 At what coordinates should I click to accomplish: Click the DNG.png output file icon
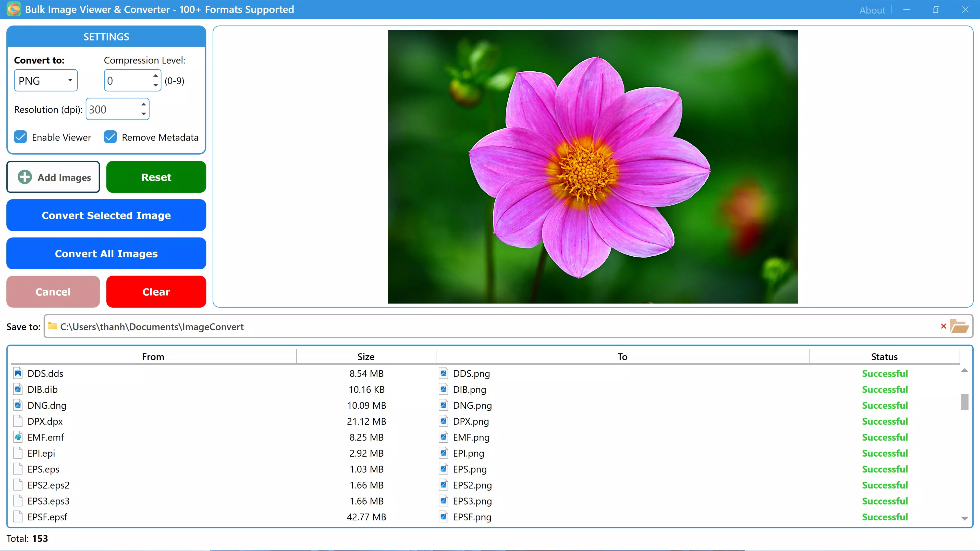pyautogui.click(x=443, y=405)
